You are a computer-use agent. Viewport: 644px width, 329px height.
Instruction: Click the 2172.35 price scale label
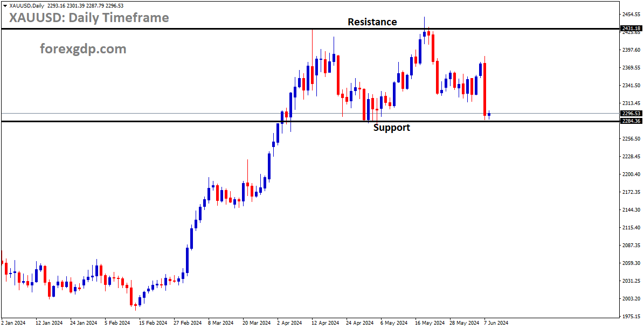click(x=631, y=192)
